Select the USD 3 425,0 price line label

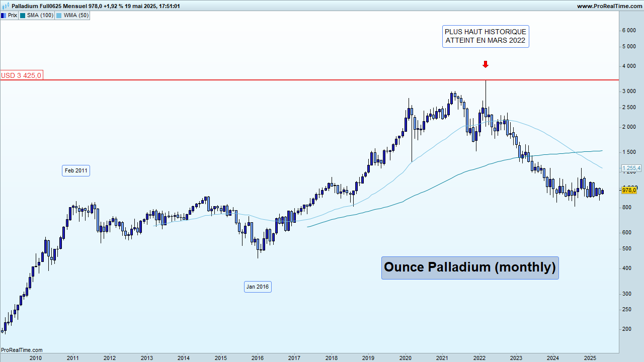coord(22,75)
